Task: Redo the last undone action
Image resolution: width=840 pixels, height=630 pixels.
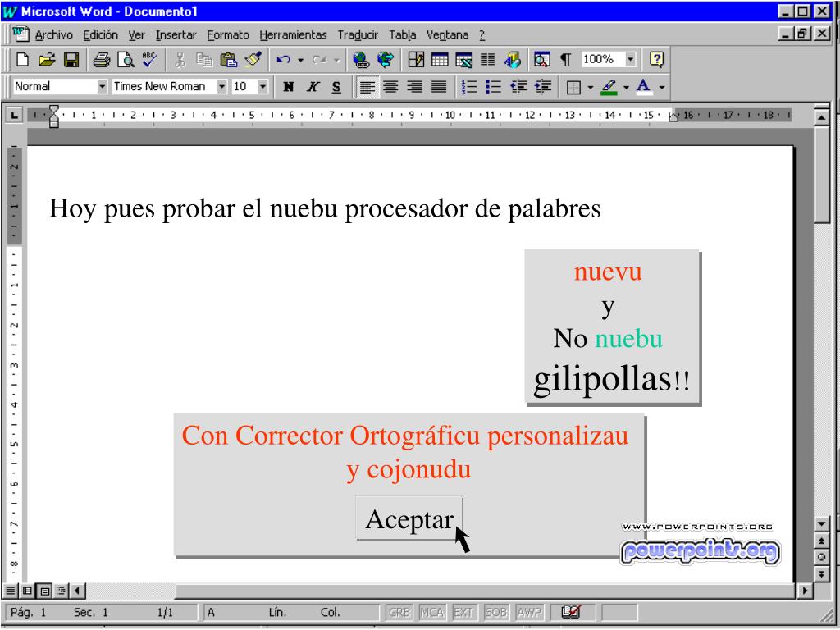Action: pos(319,59)
